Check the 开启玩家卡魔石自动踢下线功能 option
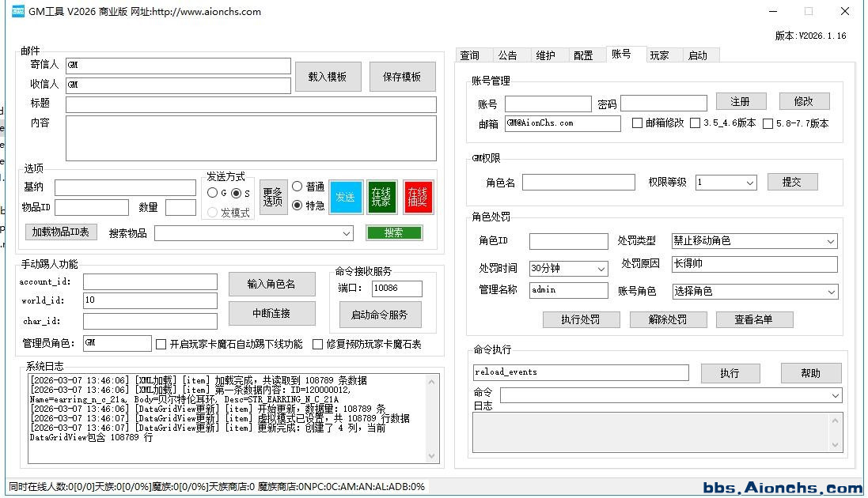Screen dimensions: 868x498 tap(161, 344)
